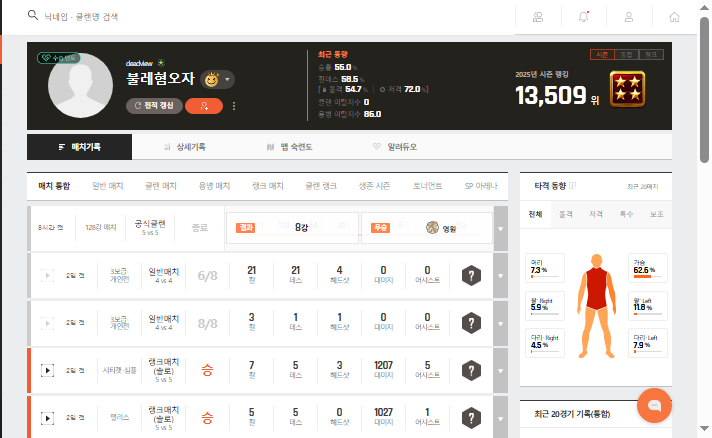Play replay of the 시티캣 심플 ranked match
Viewport: 712px width, 438px height.
(46, 370)
